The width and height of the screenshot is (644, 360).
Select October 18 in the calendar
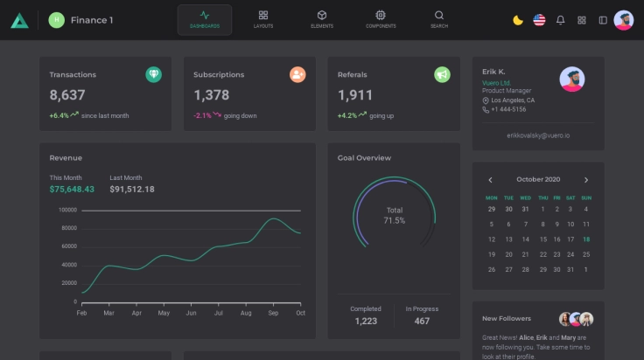pos(586,239)
